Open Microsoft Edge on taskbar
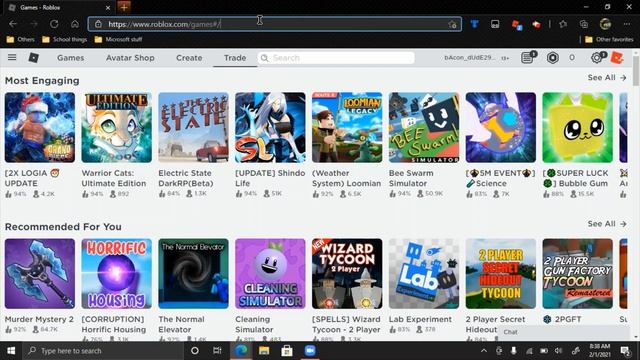640x360 pixels. point(241,351)
